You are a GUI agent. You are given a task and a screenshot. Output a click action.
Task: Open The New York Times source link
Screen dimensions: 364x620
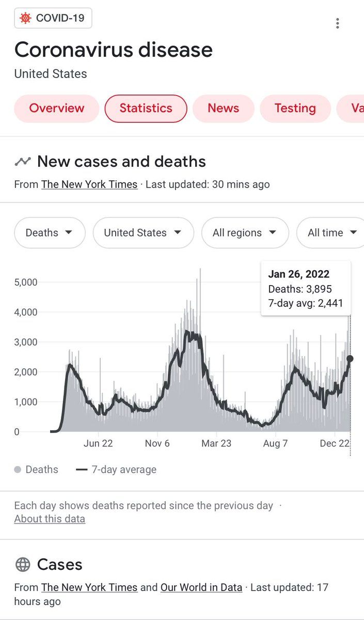pyautogui.click(x=89, y=184)
